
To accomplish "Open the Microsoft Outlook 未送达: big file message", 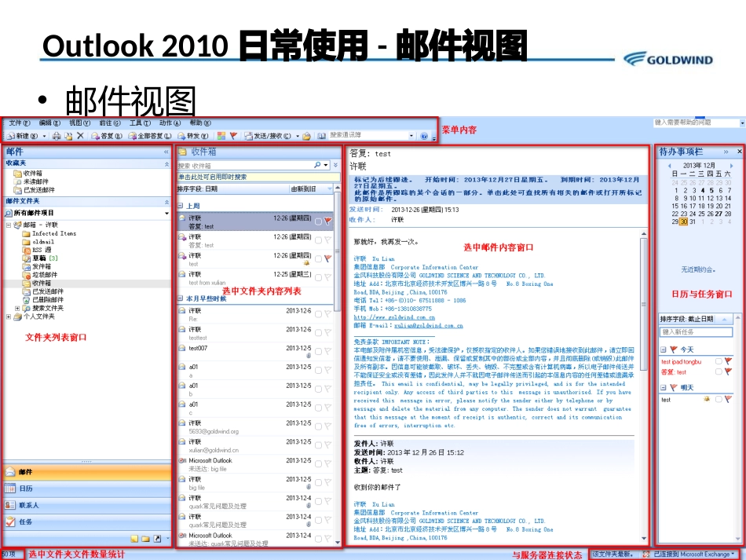I will 255,464.
